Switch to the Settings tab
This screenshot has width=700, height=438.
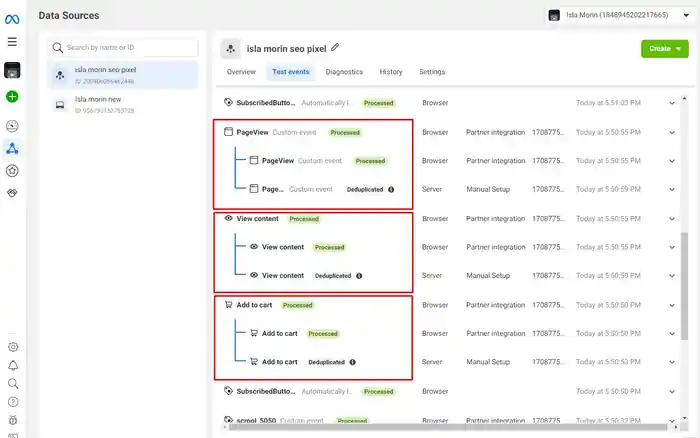[x=432, y=72]
